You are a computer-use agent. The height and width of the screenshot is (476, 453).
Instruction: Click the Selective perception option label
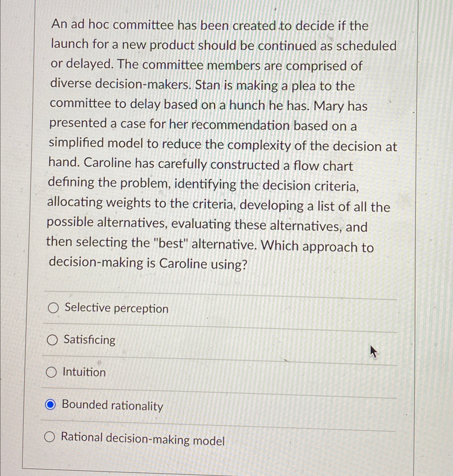tap(116, 308)
